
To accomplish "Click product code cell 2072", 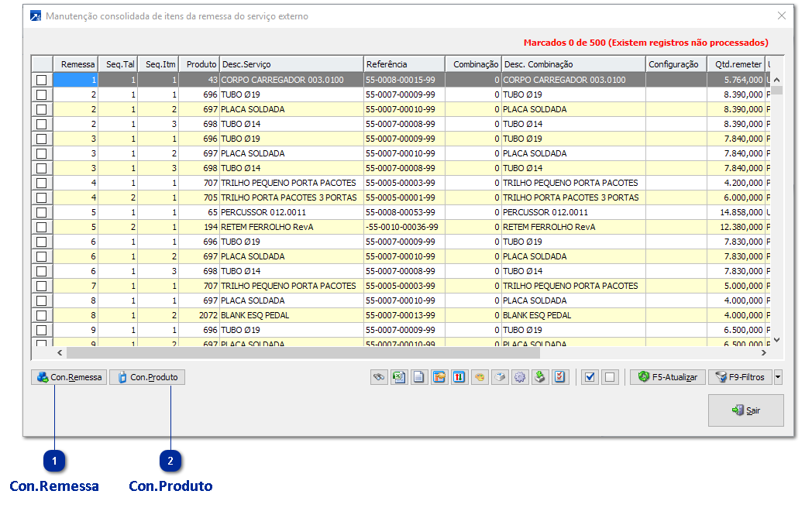I will [x=199, y=315].
